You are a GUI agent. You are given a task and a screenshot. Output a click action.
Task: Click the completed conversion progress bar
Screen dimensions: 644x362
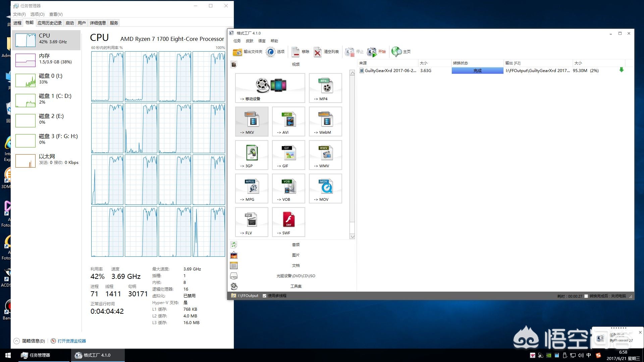(477, 70)
